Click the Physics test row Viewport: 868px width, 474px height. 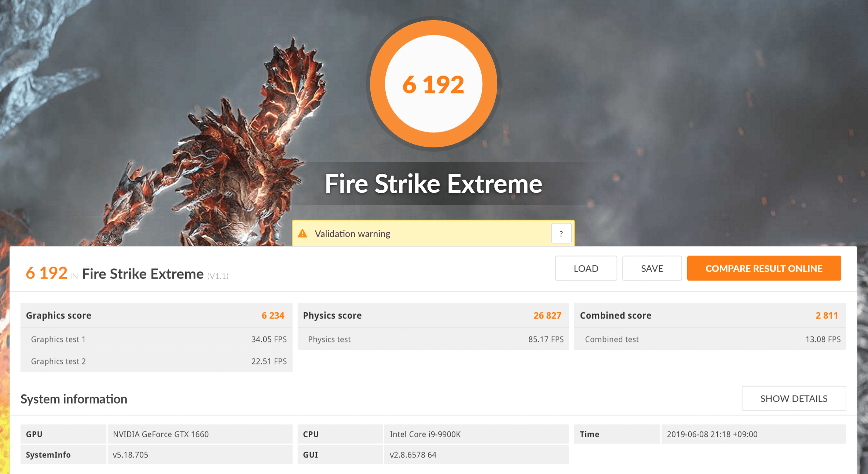pyautogui.click(x=433, y=339)
